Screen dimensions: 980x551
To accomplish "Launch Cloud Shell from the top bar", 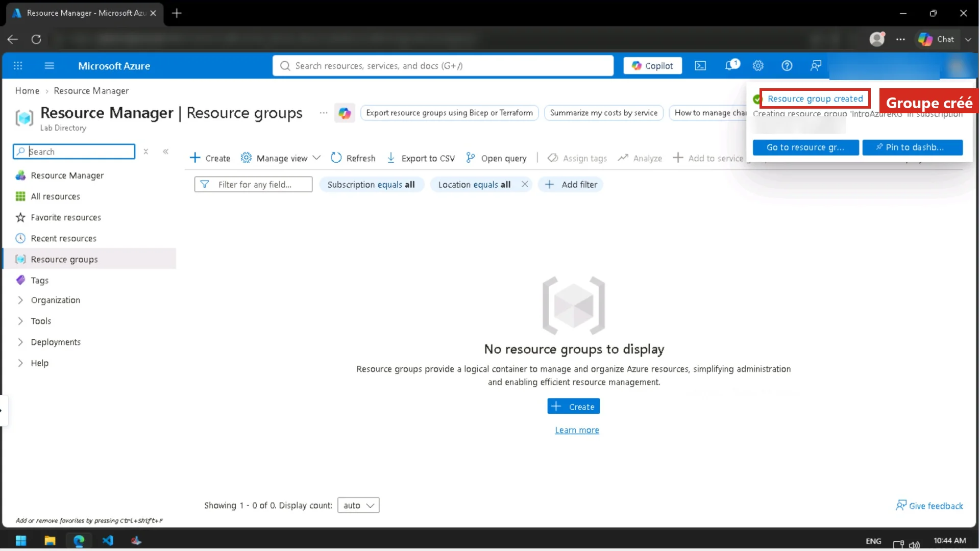I will click(x=700, y=66).
